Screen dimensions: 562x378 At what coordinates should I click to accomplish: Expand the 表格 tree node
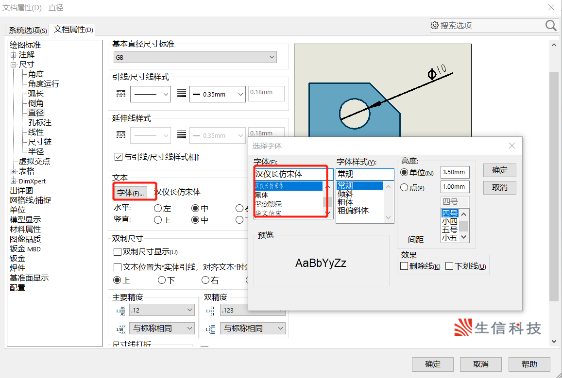(13, 172)
